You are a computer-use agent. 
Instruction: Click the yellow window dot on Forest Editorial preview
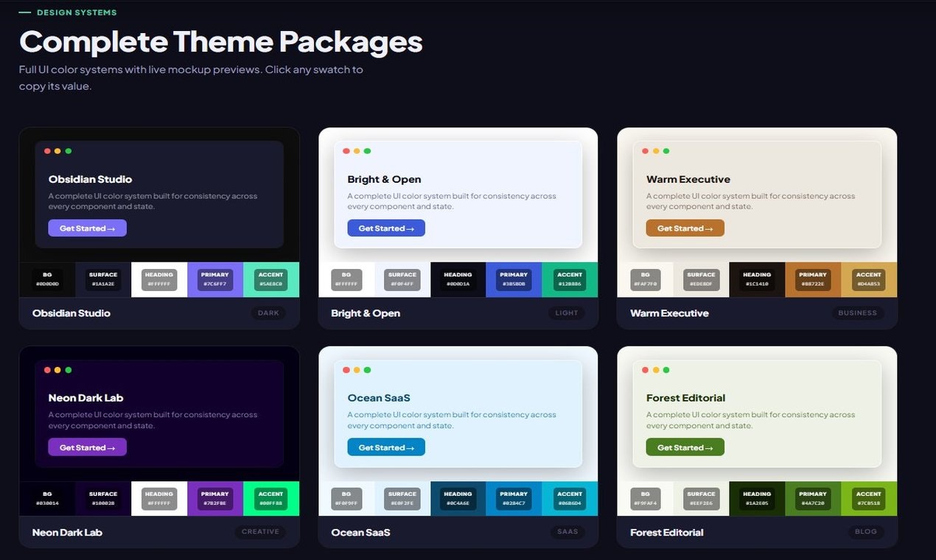coord(655,369)
